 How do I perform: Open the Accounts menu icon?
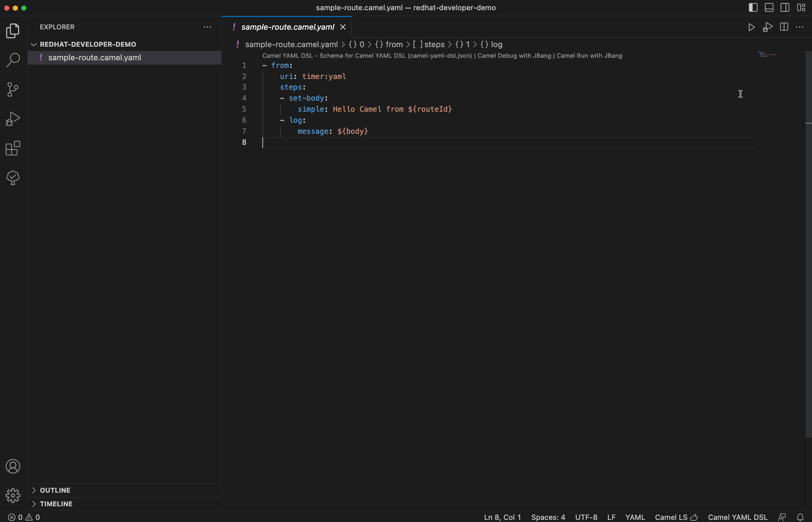[13, 466]
